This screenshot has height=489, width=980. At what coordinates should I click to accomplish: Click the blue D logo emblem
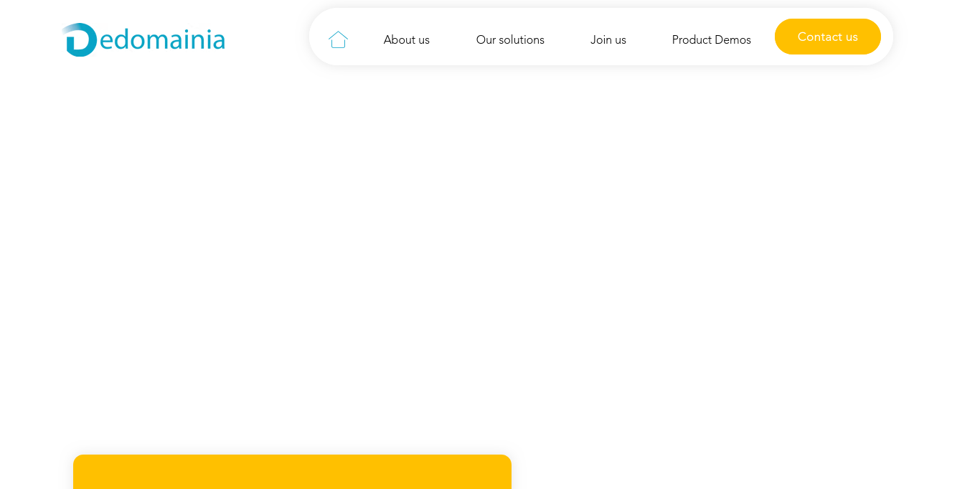pos(80,40)
